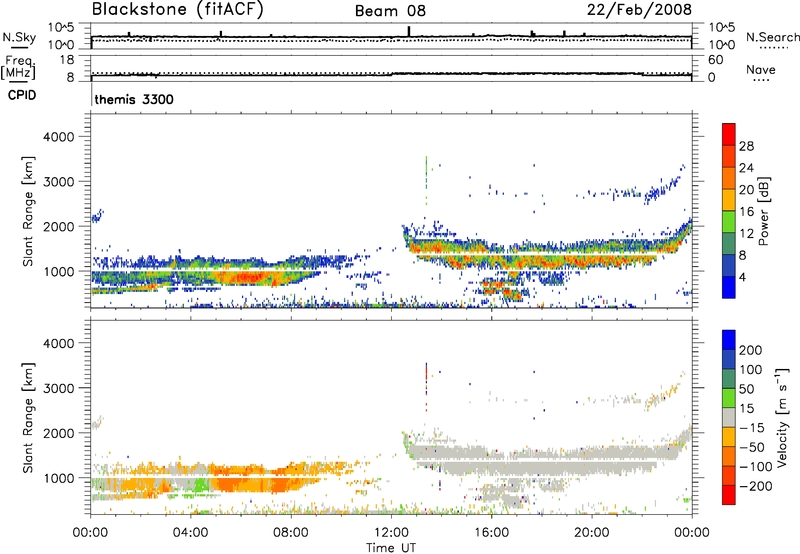Click the '4' power colorbar value

click(x=742, y=277)
